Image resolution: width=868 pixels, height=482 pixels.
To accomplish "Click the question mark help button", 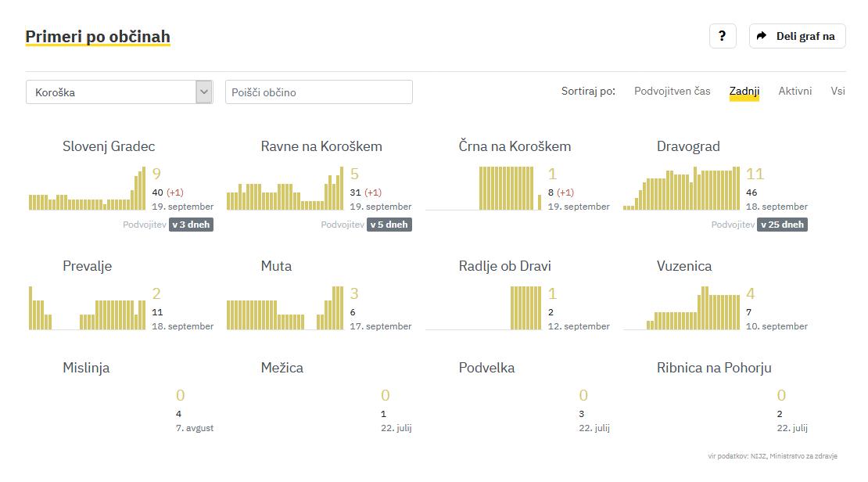I will (723, 36).
